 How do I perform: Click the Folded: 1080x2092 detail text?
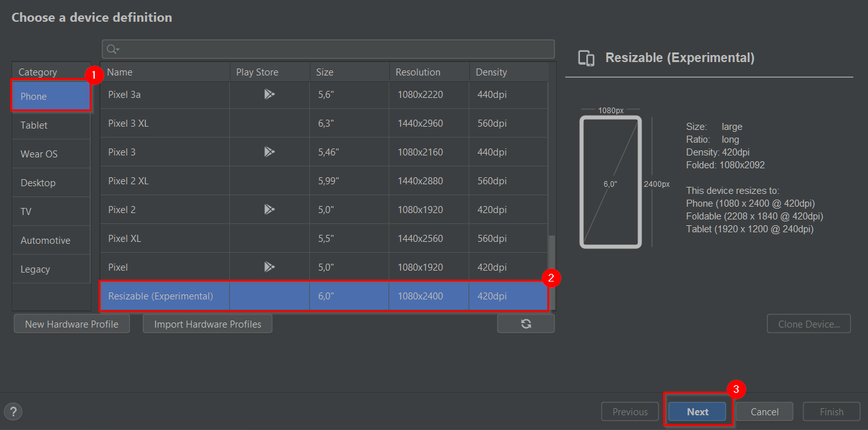pyautogui.click(x=725, y=165)
